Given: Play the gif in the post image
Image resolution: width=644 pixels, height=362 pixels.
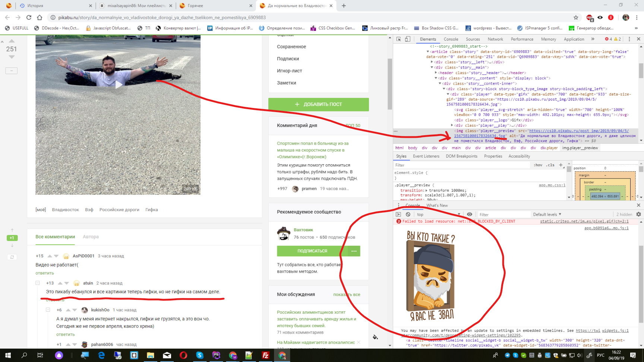Looking at the screenshot, I should click(119, 85).
